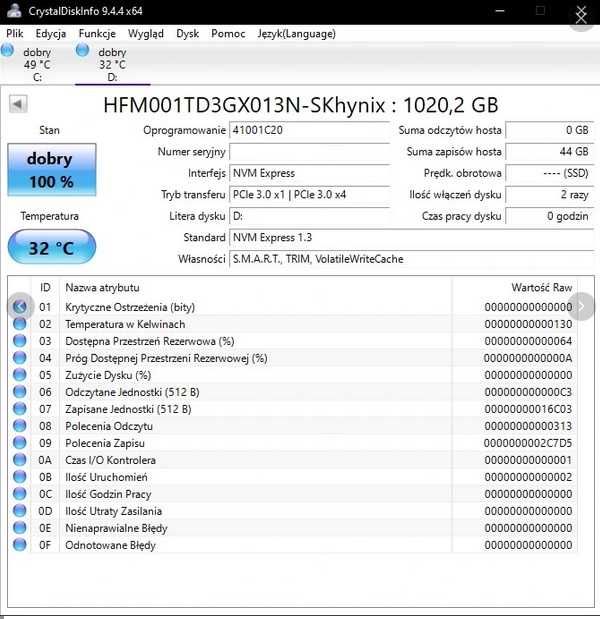
Task: Select the Zużycie Dysku (%) attribute
Action: tap(108, 375)
